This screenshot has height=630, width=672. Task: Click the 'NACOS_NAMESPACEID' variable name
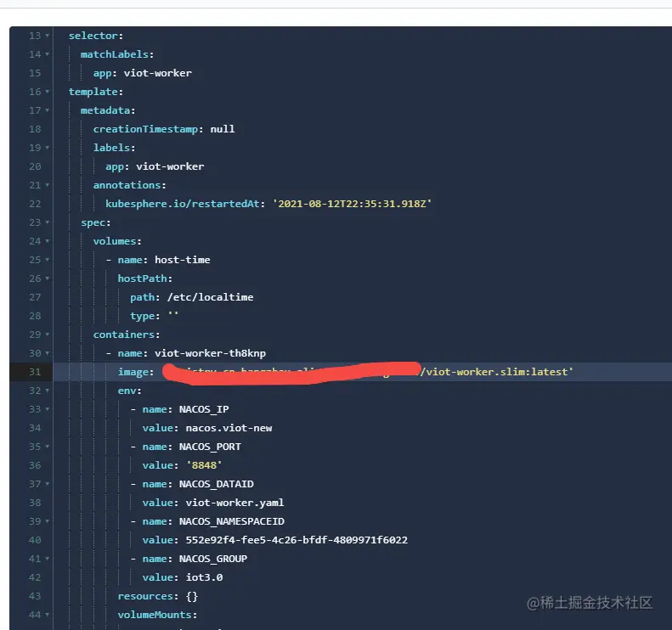[x=232, y=521]
